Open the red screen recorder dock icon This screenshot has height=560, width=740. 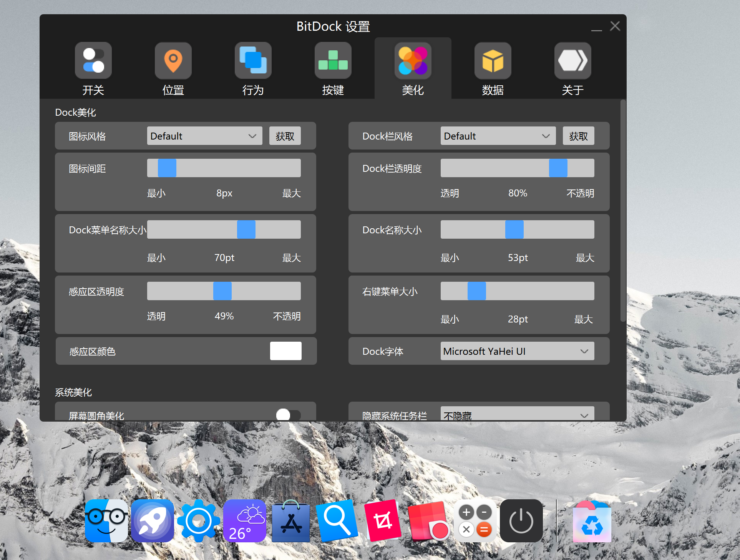[429, 521]
